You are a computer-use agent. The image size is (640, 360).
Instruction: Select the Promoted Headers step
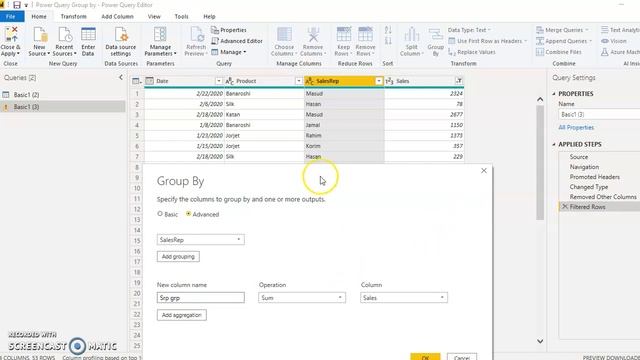click(x=594, y=177)
